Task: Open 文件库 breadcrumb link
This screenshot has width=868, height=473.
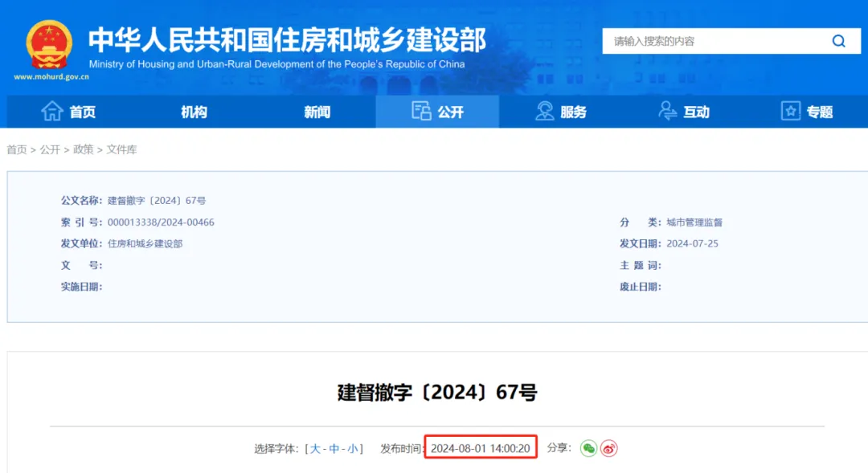Action: coord(121,150)
